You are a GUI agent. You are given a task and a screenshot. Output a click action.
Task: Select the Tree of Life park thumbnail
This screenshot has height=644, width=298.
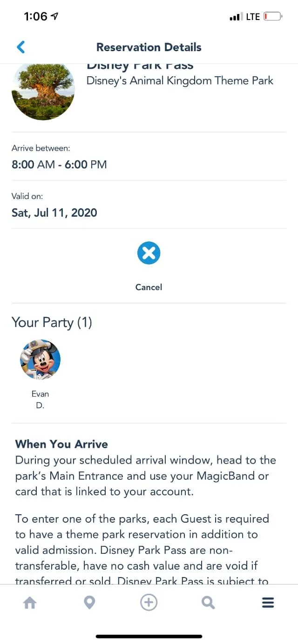pos(43,90)
